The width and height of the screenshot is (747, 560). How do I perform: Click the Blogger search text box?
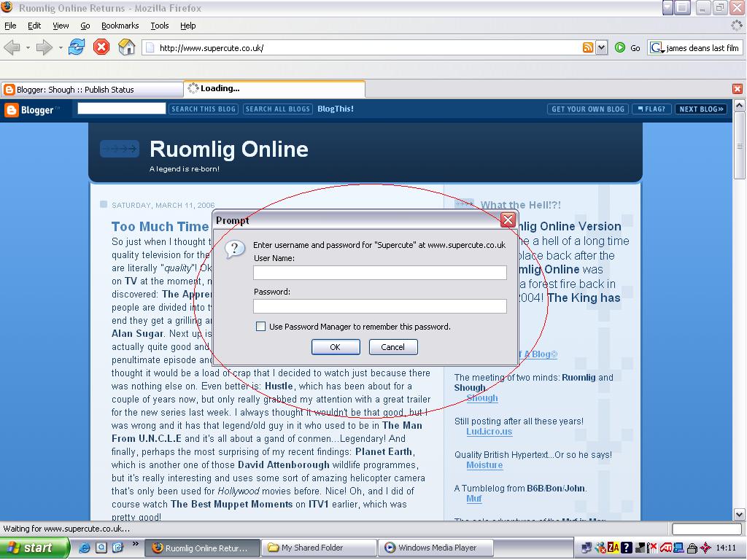pos(122,109)
